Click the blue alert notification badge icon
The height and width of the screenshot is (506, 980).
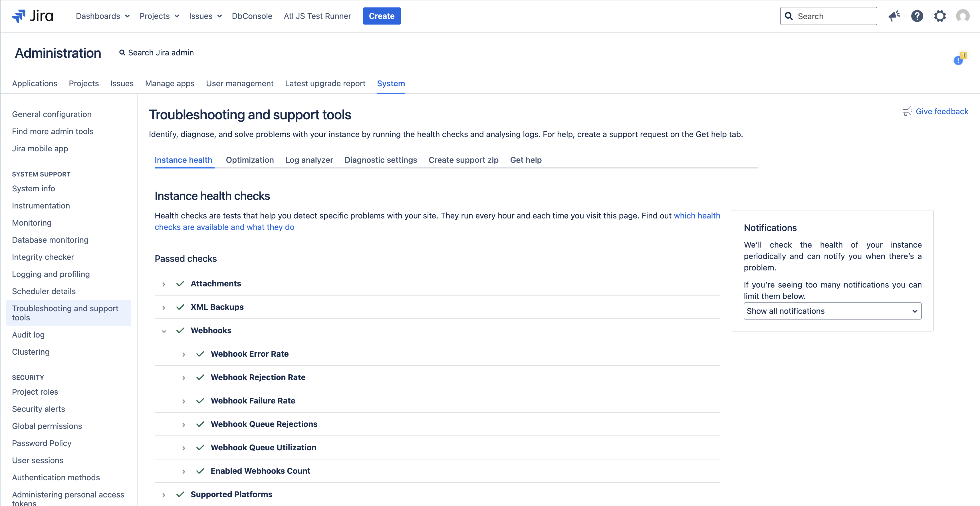[958, 60]
